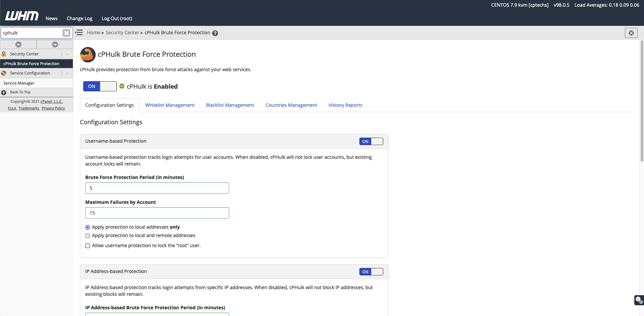644x316 pixels.
Task: Clear the cphulk search box
Action: tap(66, 33)
